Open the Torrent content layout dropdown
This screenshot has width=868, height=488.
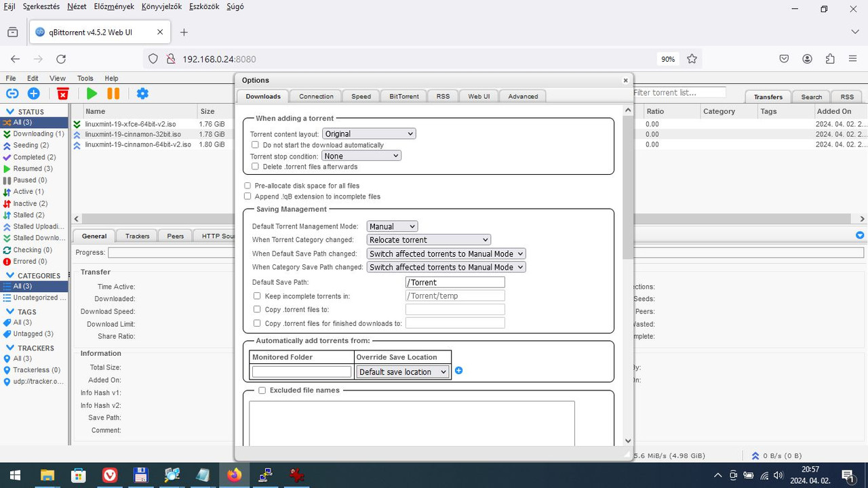[369, 134]
